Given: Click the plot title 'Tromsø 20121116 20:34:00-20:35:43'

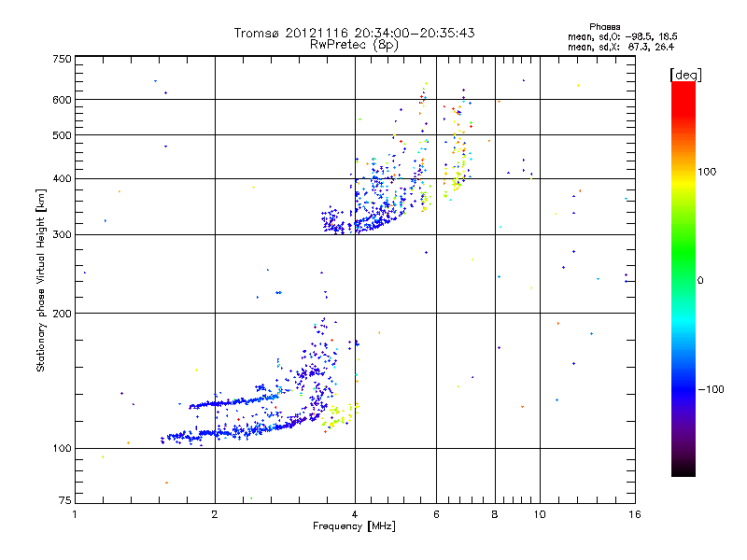Looking at the screenshot, I should click(x=355, y=33).
